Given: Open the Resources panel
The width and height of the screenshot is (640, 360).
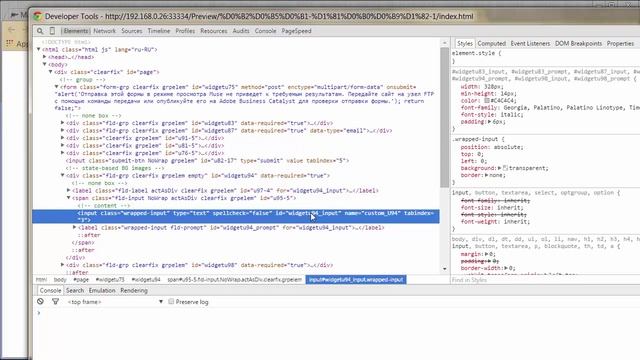Looking at the screenshot, I should [213, 31].
